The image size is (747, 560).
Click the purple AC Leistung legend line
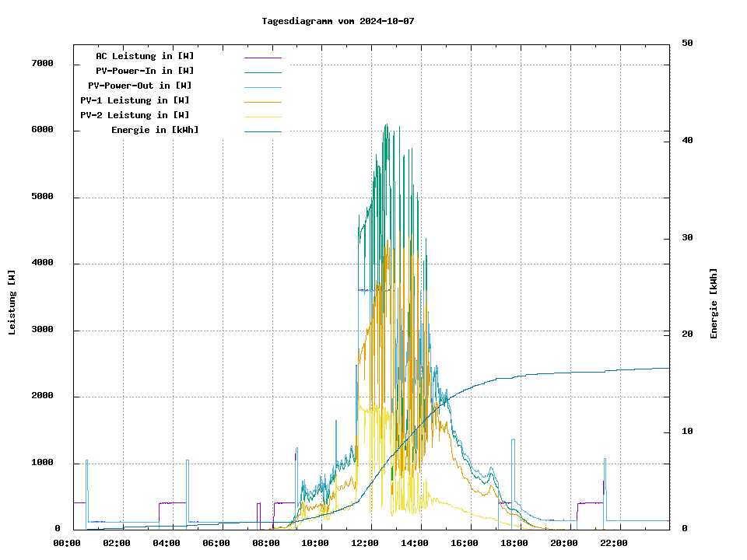pyautogui.click(x=262, y=57)
